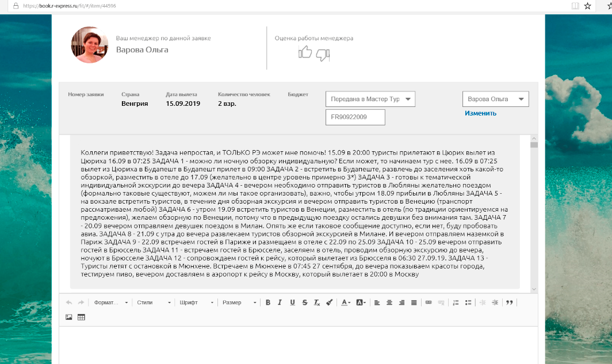Toggle underline text formatting
This screenshot has height=364, width=612.
click(x=292, y=302)
